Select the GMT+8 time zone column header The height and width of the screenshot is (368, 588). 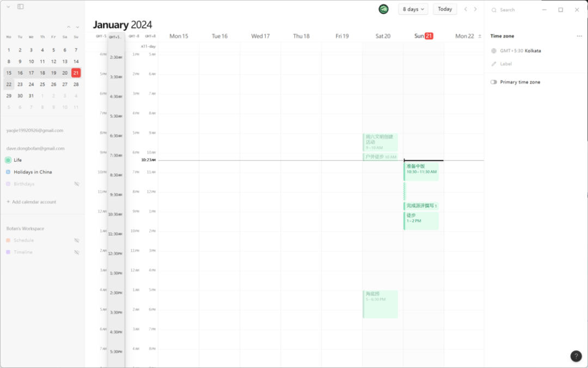[x=150, y=37]
